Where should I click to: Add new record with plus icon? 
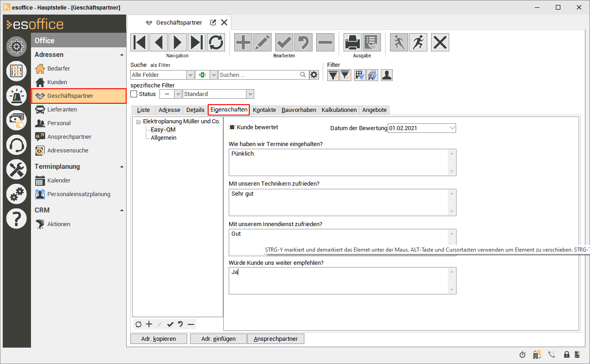(x=243, y=42)
